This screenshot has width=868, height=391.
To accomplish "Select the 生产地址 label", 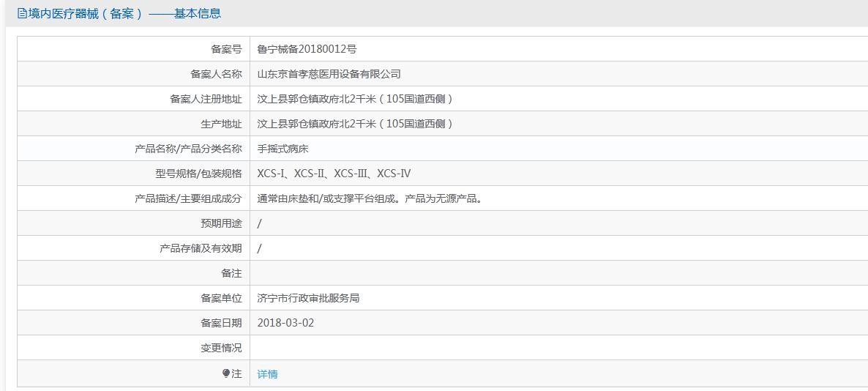I will [222, 124].
